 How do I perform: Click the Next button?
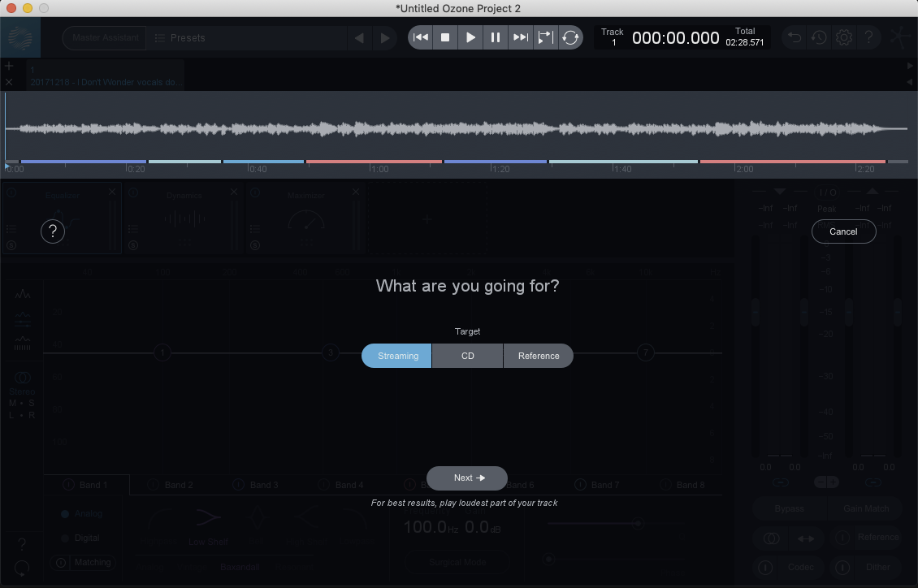[467, 478]
